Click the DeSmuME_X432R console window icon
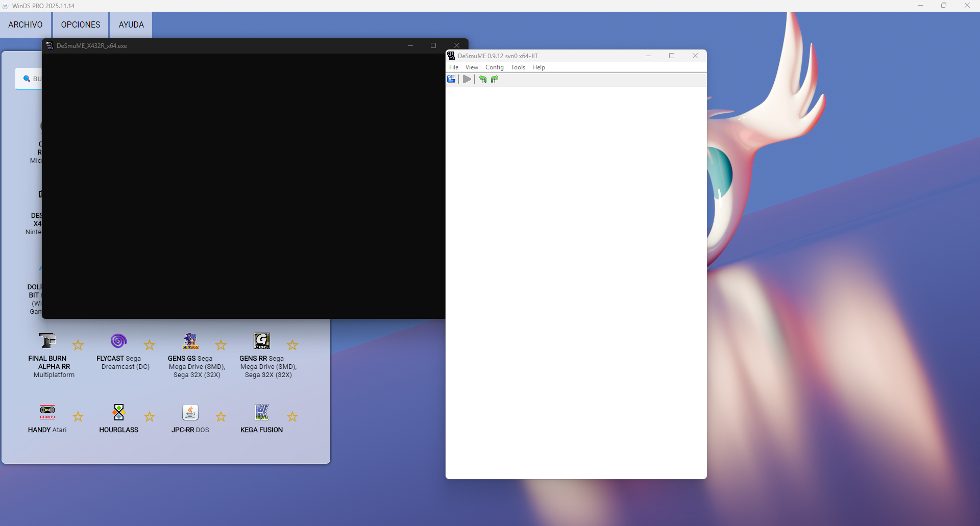The height and width of the screenshot is (526, 980). pyautogui.click(x=50, y=45)
